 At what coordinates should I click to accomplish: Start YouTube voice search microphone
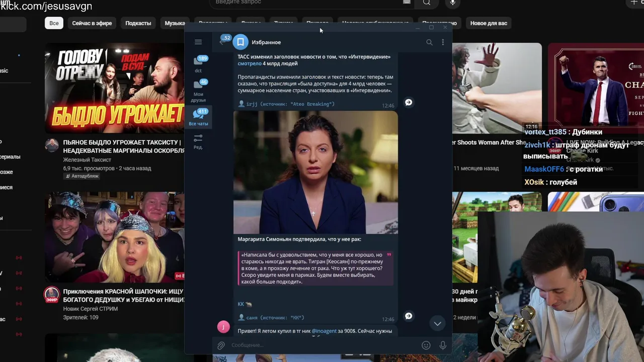[x=453, y=3]
